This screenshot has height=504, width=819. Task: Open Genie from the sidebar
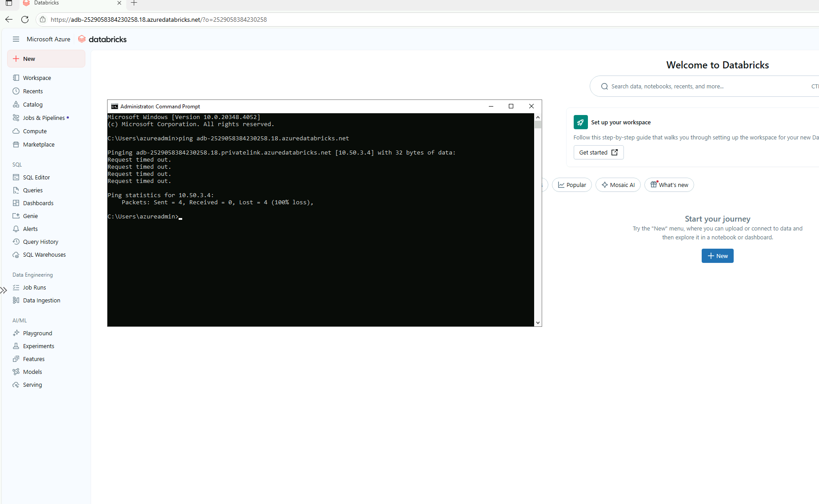point(30,216)
